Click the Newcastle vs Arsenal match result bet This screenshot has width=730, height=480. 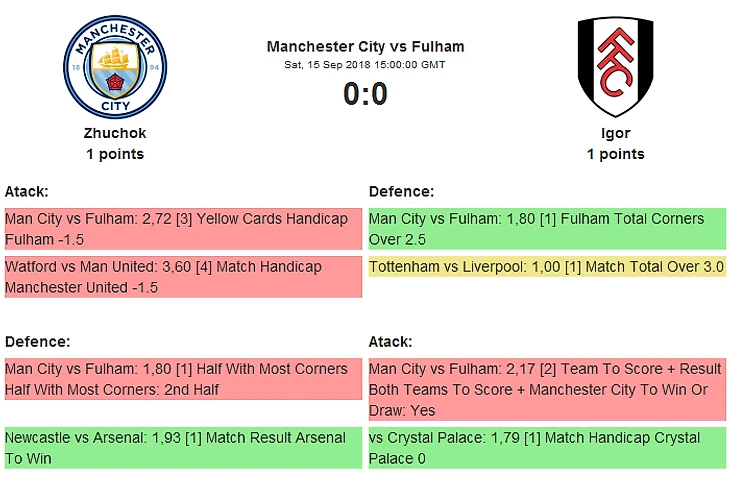(182, 448)
